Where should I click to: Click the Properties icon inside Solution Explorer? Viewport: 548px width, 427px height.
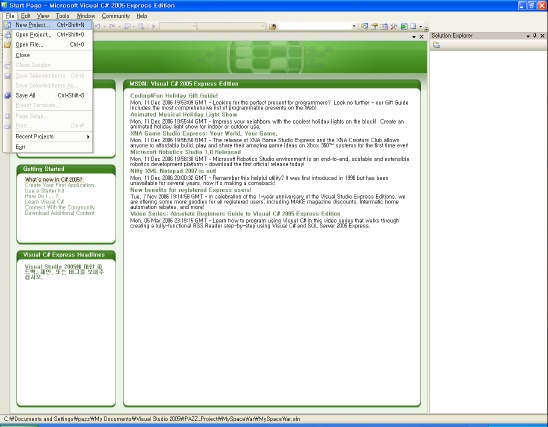point(437,45)
